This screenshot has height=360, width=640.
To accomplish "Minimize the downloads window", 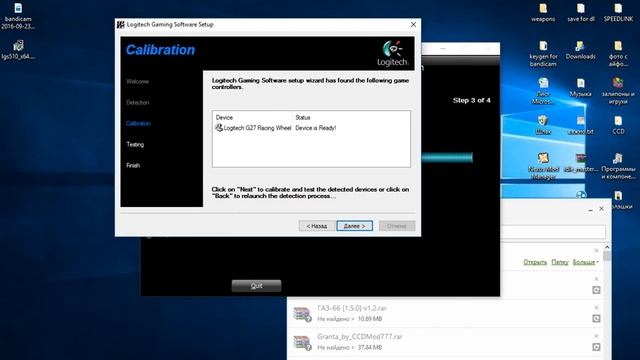I will click(590, 209).
